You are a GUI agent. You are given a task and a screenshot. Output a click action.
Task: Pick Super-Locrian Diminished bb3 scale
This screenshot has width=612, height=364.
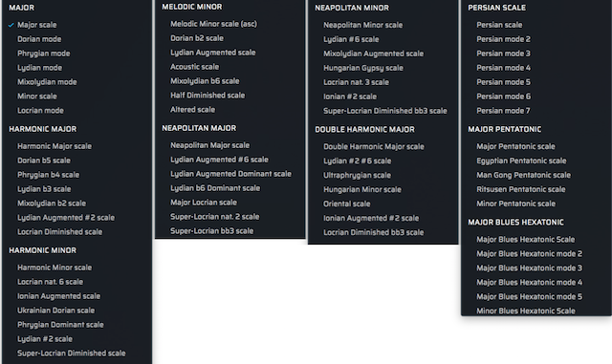384,111
